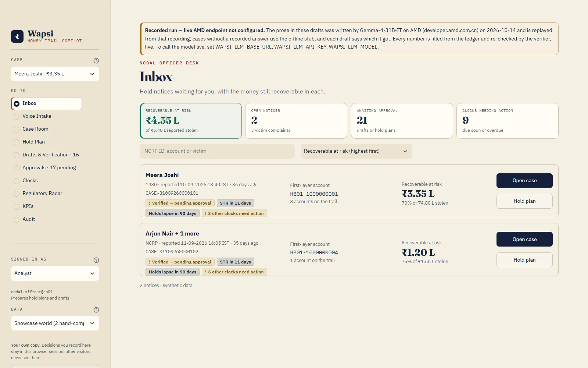The width and height of the screenshot is (588, 368).
Task: Expand the Recoverable at risk sort dropdown
Action: 356,151
